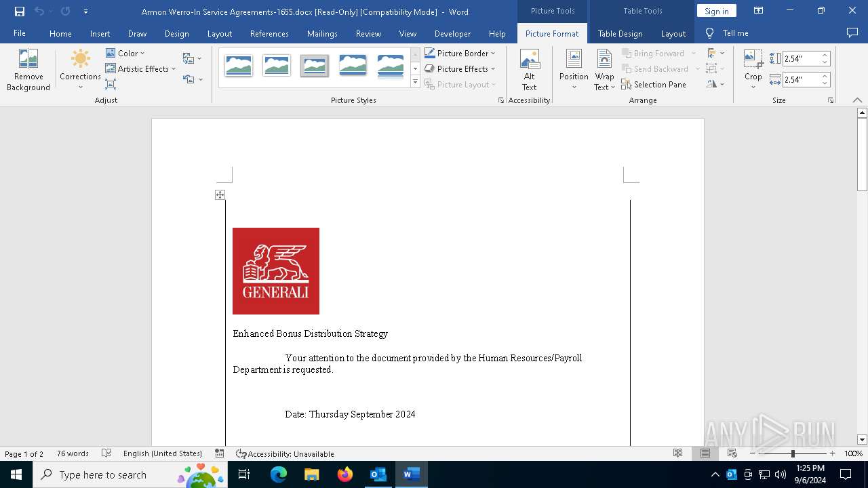Open the Position dropdown
The width and height of the screenshot is (868, 488).
[574, 70]
